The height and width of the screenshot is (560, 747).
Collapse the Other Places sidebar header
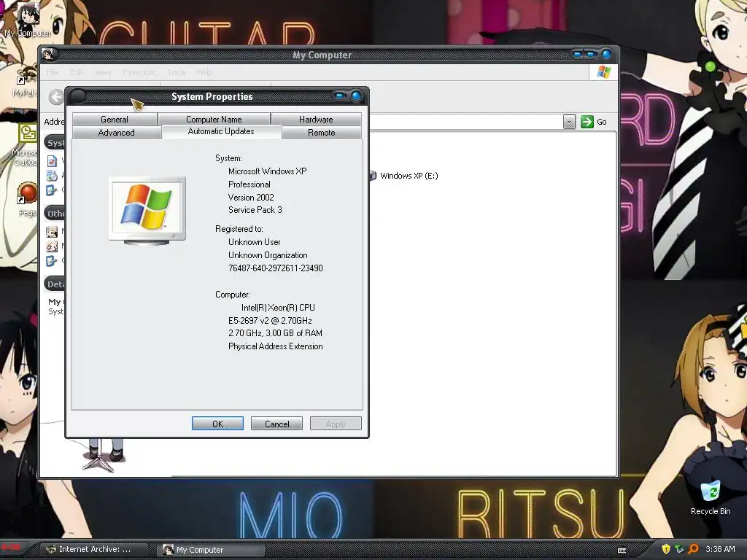click(54, 214)
